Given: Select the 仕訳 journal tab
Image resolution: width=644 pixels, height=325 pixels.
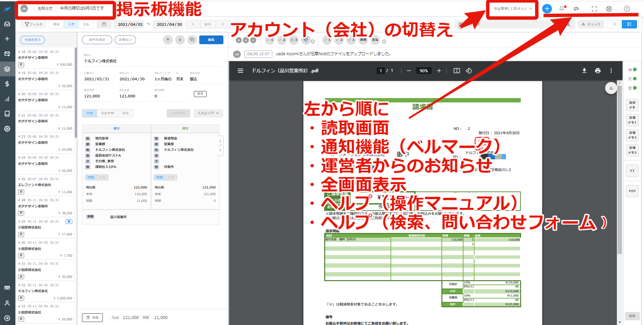Looking at the screenshot, I should pyautogui.click(x=90, y=113).
